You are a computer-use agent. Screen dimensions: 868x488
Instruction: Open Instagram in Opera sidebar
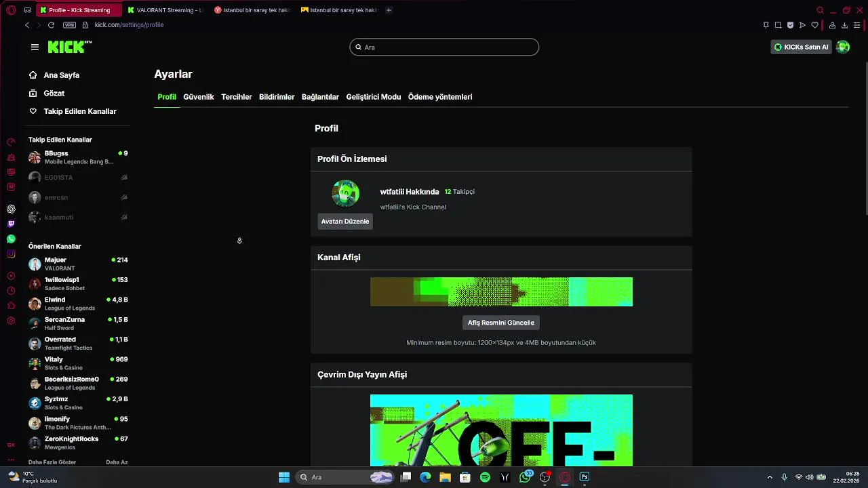(x=11, y=253)
